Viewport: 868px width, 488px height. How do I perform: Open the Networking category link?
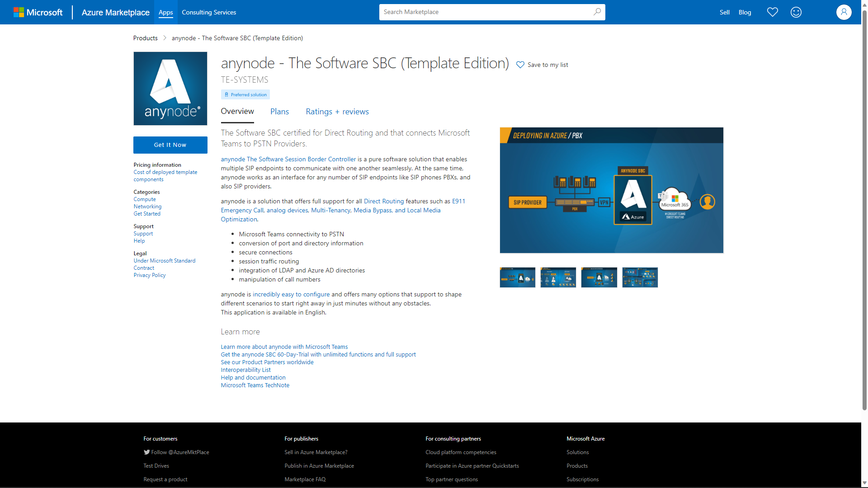147,206
